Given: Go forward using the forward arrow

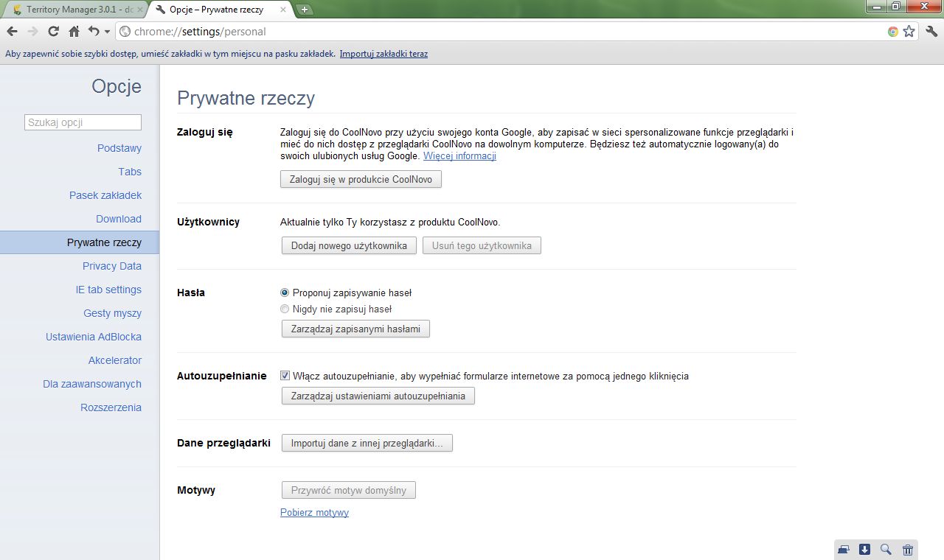Looking at the screenshot, I should (32, 32).
